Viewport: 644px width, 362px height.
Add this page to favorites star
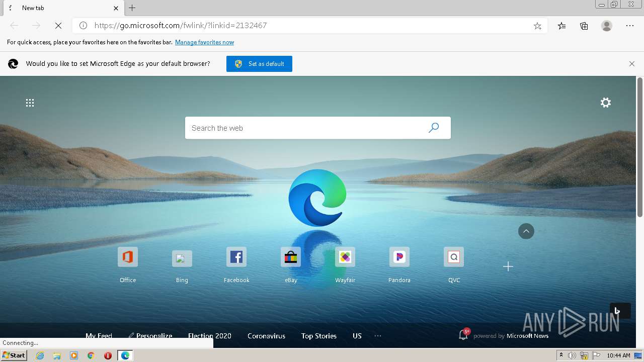click(537, 26)
